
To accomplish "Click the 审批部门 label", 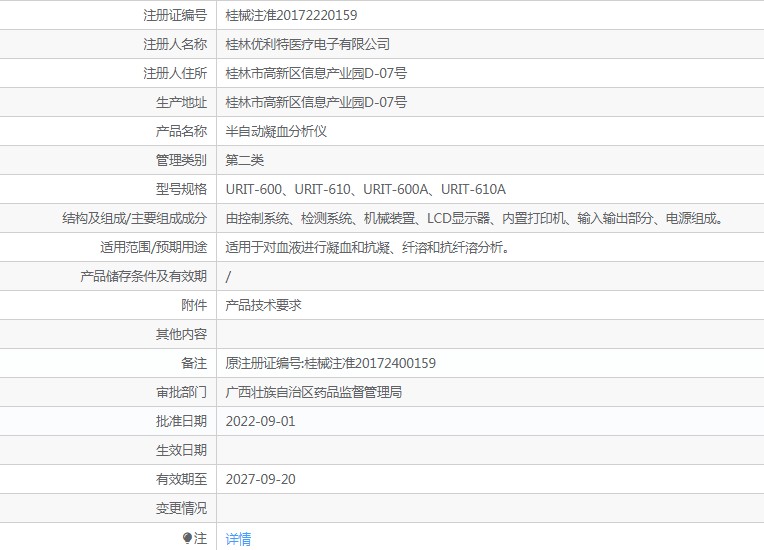I will pyautogui.click(x=181, y=392).
